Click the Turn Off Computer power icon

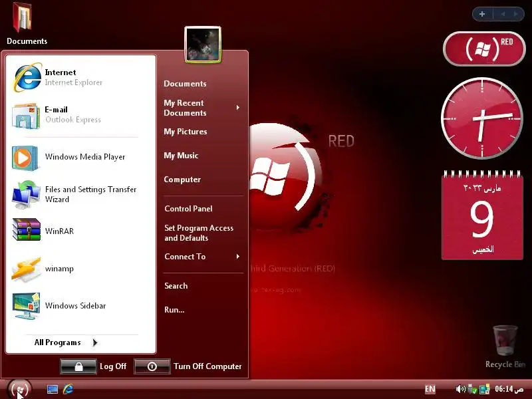click(x=152, y=366)
